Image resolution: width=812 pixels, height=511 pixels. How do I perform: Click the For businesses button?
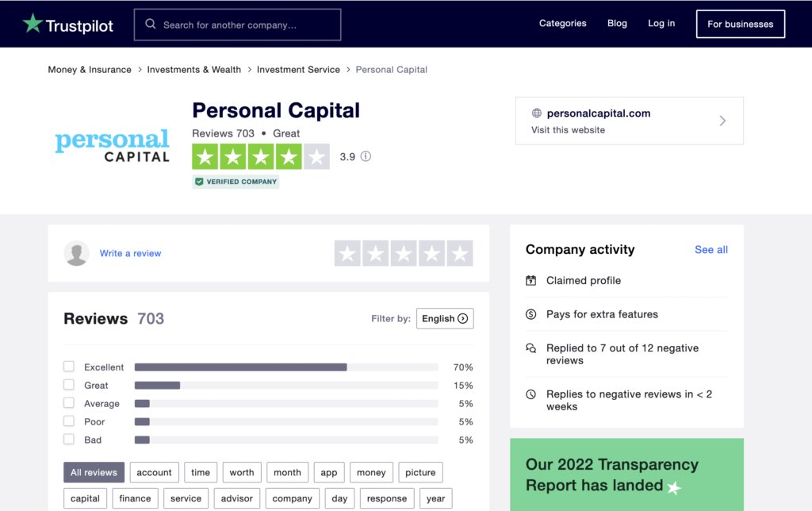[x=741, y=24]
